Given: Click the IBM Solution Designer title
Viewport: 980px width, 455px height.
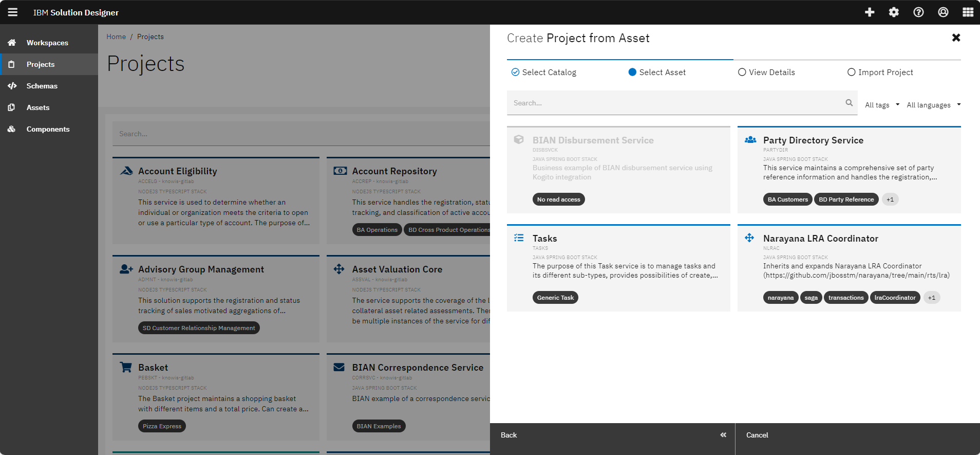Looking at the screenshot, I should [76, 12].
